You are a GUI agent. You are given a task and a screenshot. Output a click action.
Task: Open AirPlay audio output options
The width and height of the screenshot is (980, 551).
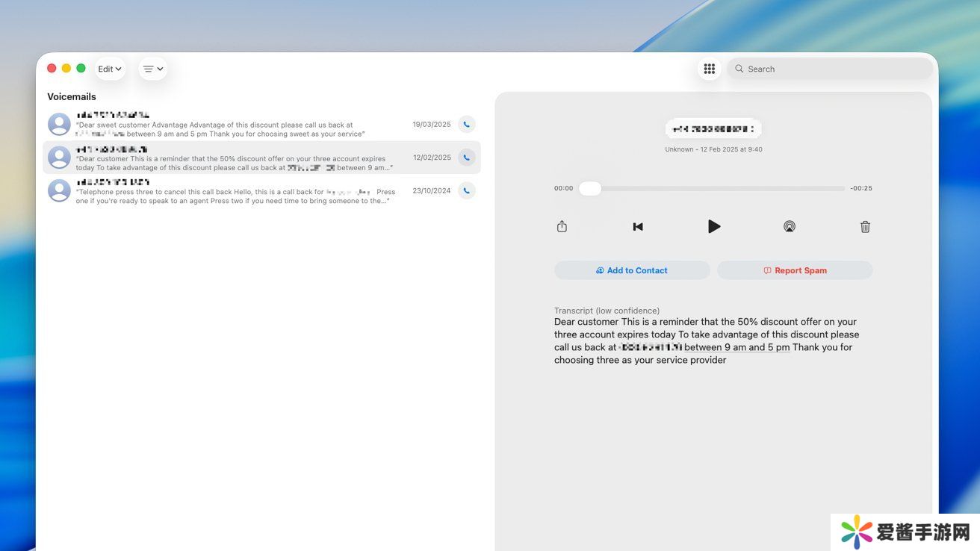[789, 227]
